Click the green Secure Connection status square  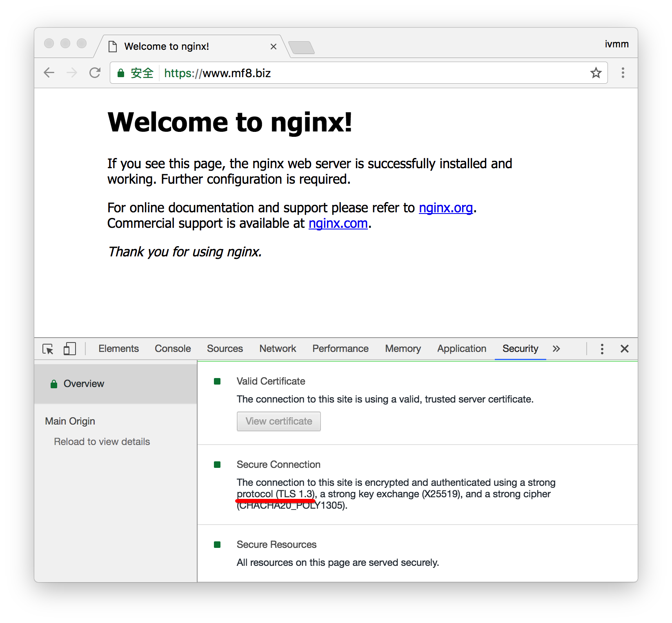(x=216, y=464)
